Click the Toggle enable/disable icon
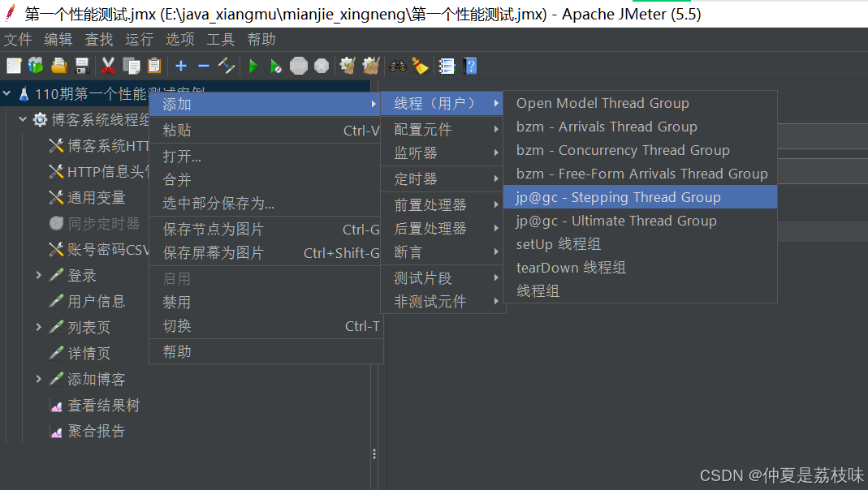 [227, 67]
